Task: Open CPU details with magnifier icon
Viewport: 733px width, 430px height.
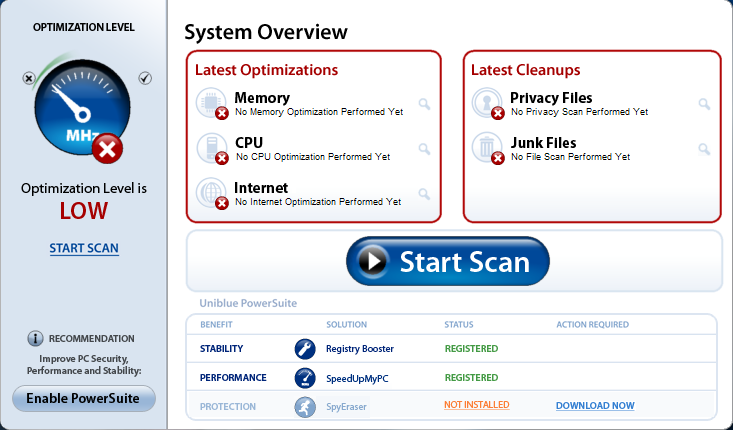Action: (424, 149)
